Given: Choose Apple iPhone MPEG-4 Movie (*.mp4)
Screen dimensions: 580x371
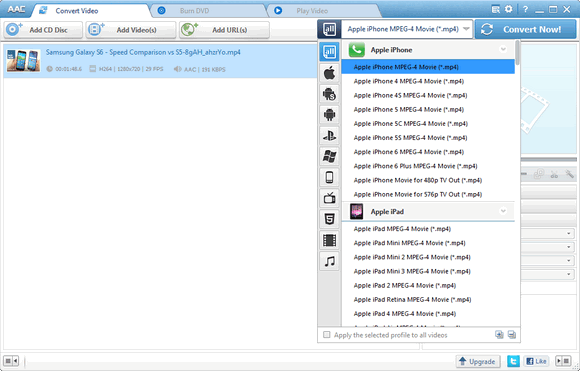Looking at the screenshot, I should (x=428, y=67).
